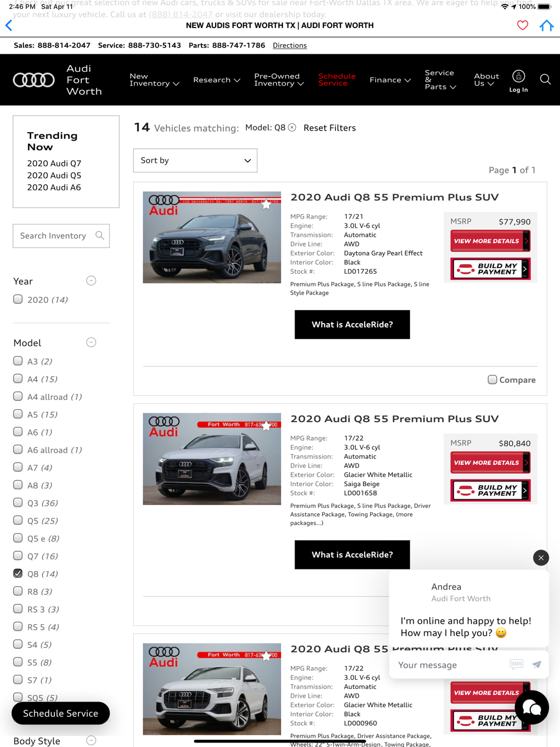
Task: Open Schedule Service in the nav bar
Action: [x=337, y=80]
